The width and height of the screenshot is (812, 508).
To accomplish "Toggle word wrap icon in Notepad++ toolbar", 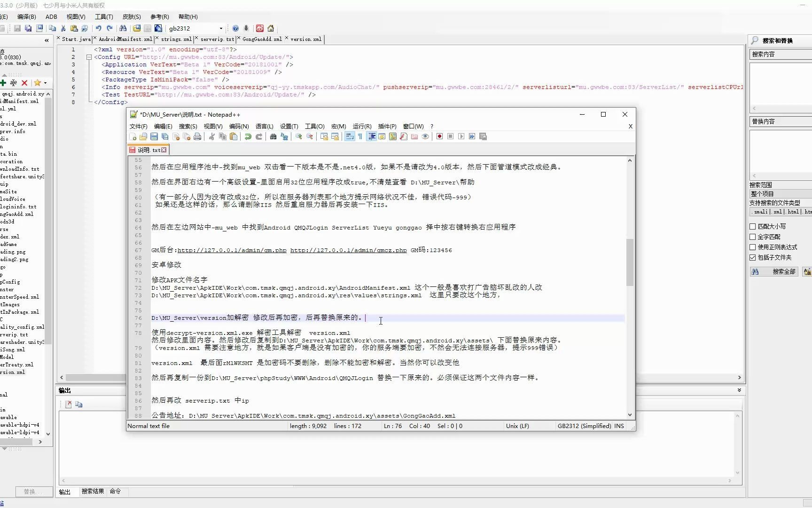I will (350, 137).
